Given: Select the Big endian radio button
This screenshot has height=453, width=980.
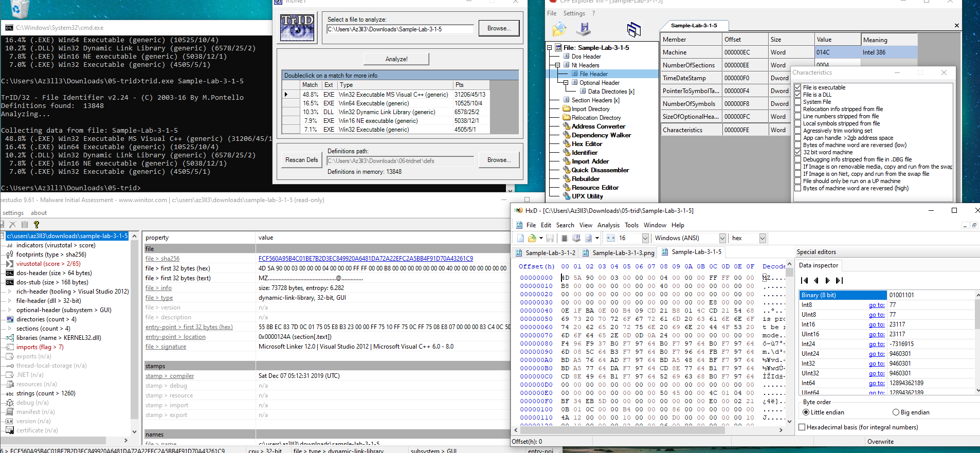Looking at the screenshot, I should click(x=896, y=412).
